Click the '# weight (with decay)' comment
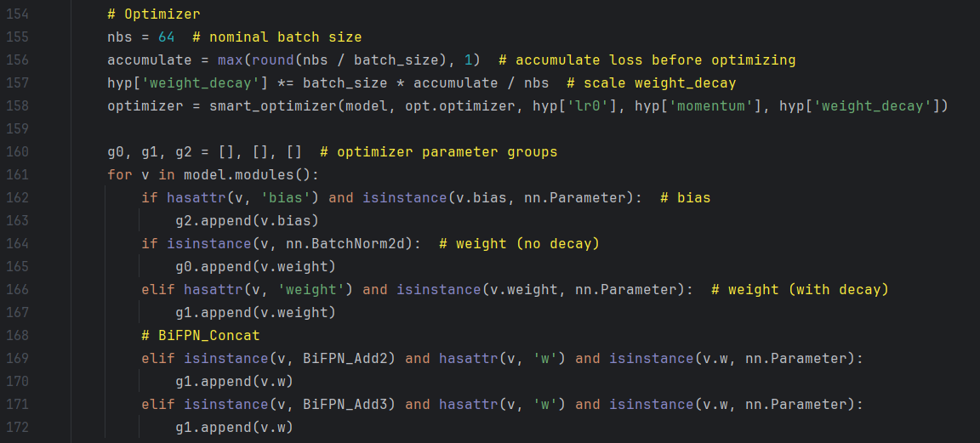Viewport: 980px width, 443px height. pyautogui.click(x=800, y=290)
